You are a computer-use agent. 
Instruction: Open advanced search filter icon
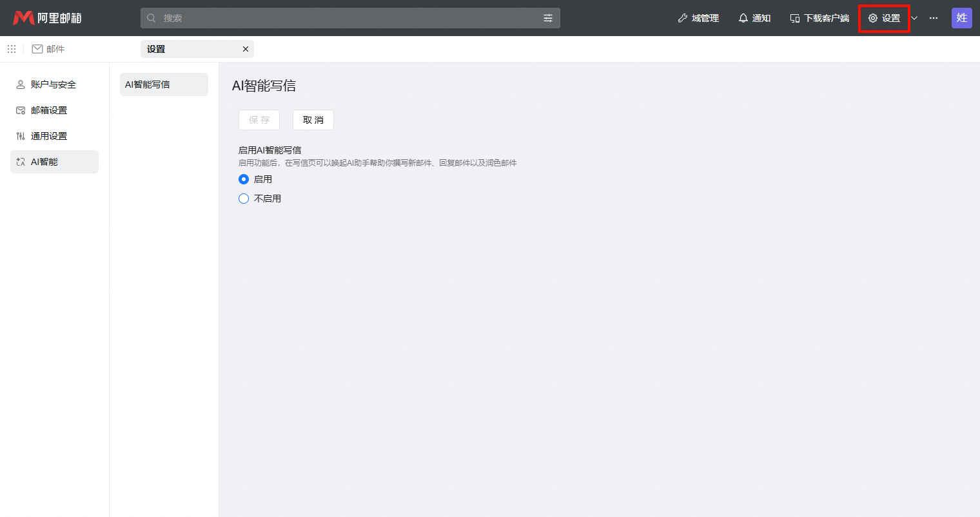pos(548,18)
